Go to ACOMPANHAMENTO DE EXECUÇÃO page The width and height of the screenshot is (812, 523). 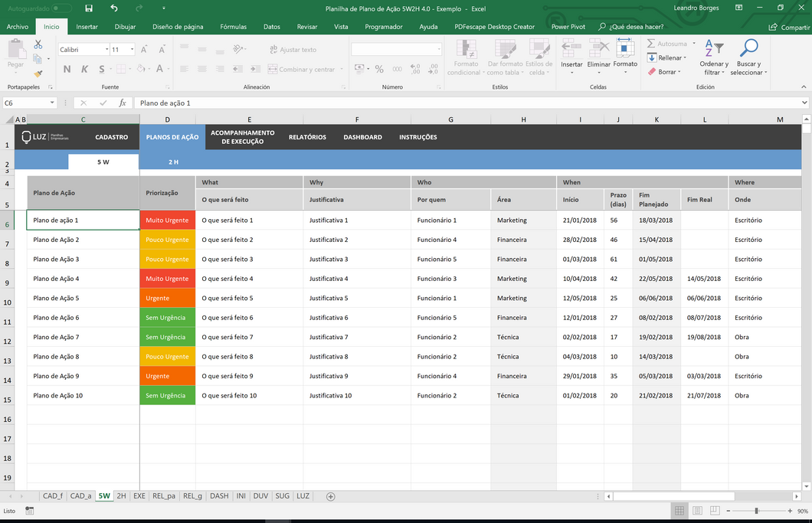(242, 137)
